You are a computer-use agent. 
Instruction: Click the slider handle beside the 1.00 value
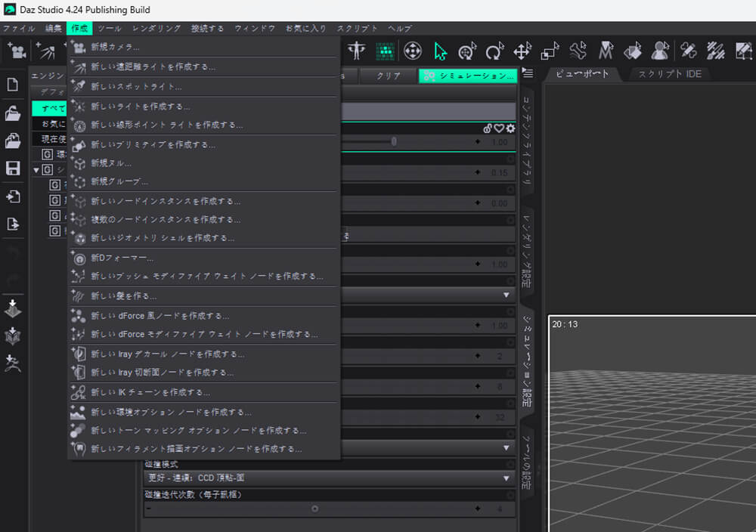coord(394,141)
